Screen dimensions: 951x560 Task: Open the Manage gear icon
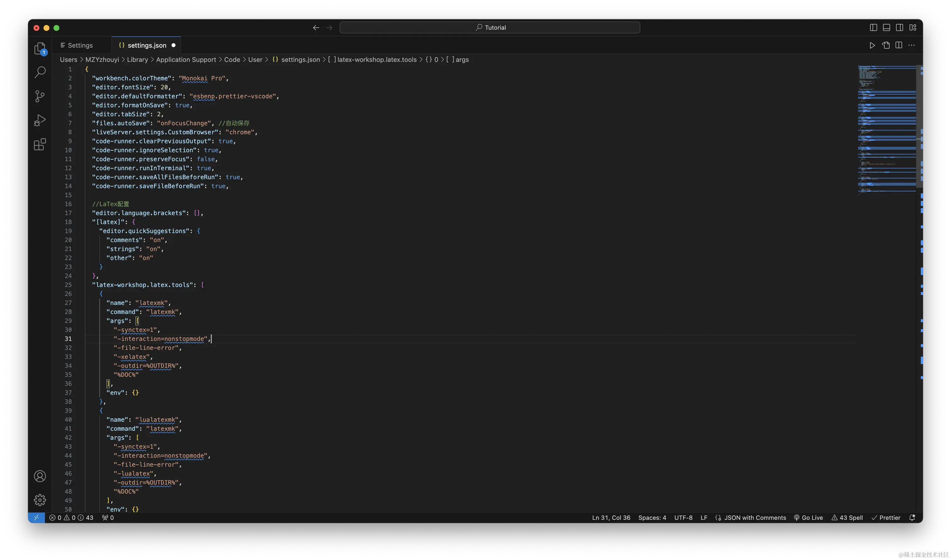pos(40,500)
